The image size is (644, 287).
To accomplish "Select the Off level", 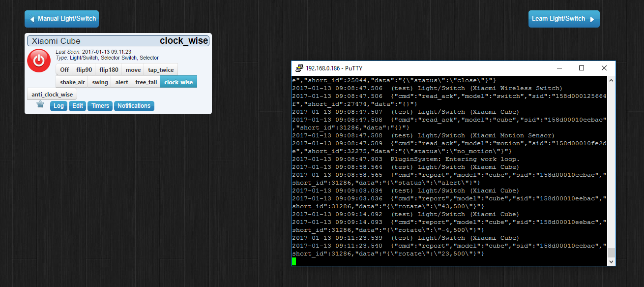I will [64, 70].
